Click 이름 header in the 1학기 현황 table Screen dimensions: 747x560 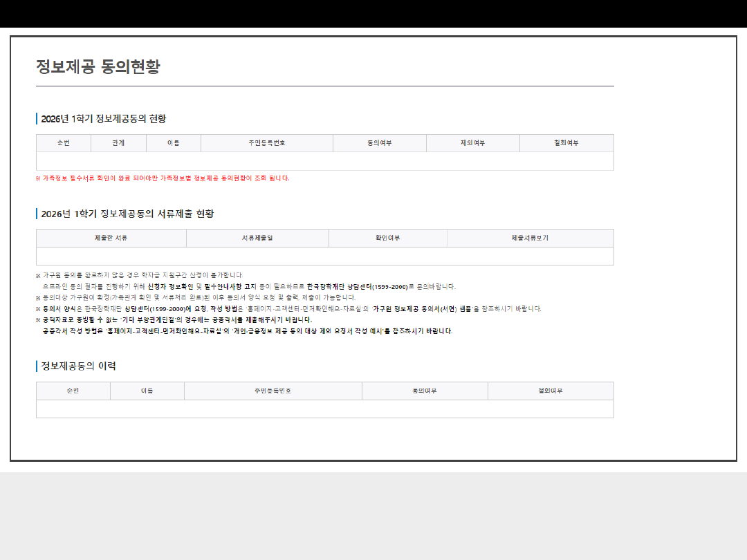174,143
